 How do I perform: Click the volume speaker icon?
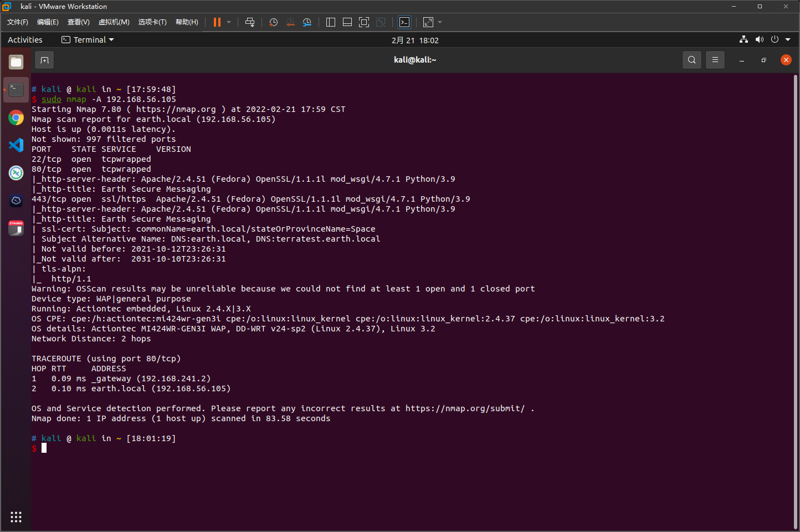click(x=759, y=39)
